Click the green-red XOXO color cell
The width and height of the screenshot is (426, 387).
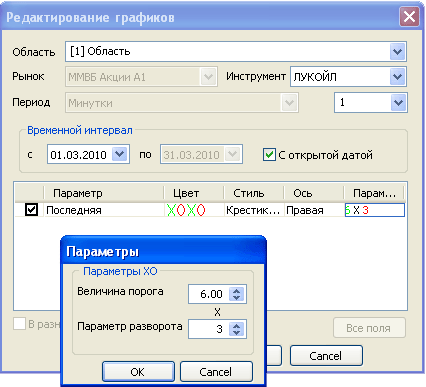(x=194, y=210)
